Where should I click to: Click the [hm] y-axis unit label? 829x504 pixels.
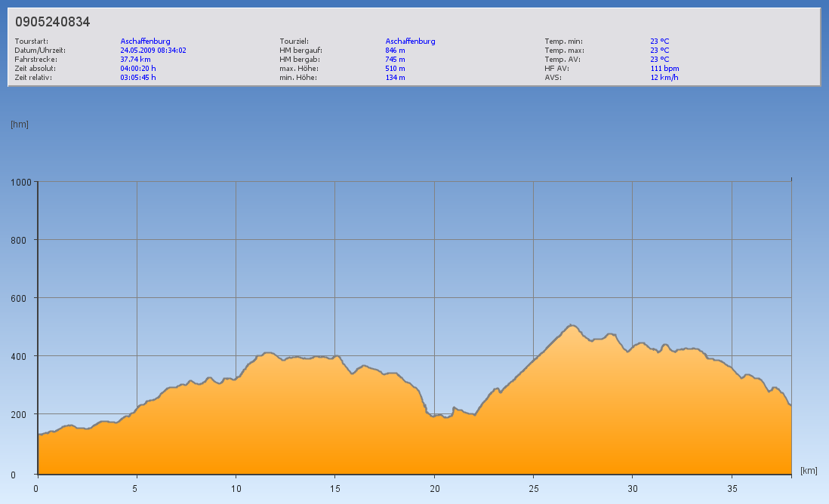pyautogui.click(x=20, y=124)
